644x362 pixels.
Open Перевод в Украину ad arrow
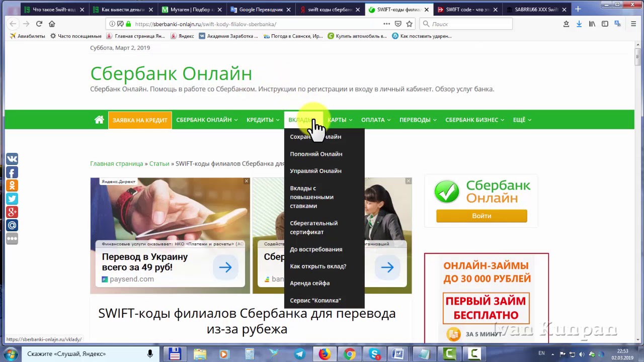[225, 267]
